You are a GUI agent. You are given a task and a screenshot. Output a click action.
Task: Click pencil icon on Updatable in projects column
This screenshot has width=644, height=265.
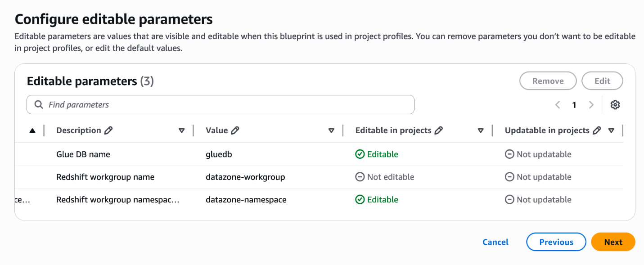tap(597, 130)
